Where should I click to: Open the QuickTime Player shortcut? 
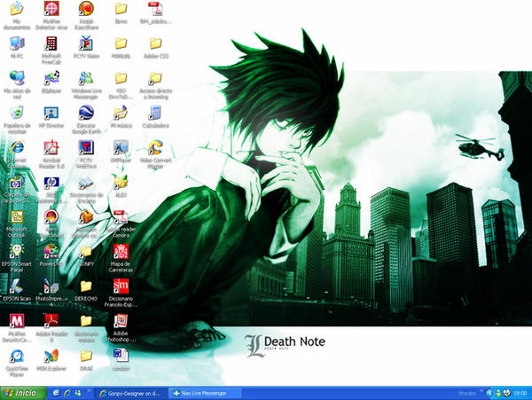point(17,363)
